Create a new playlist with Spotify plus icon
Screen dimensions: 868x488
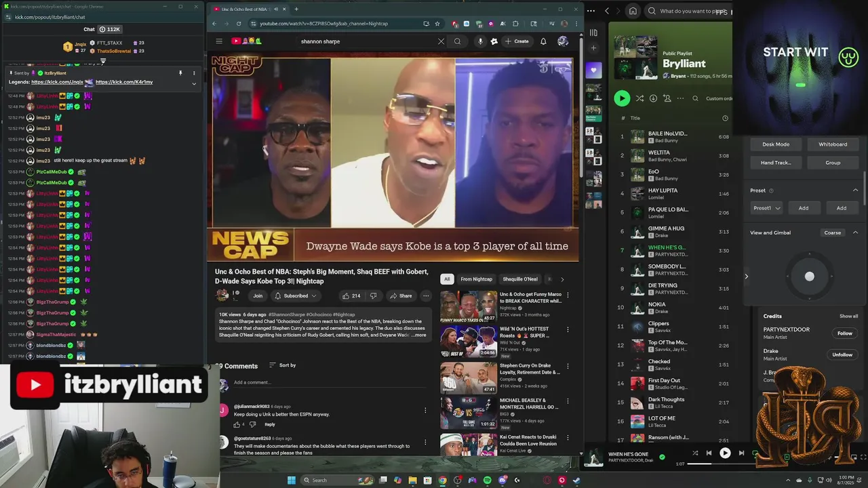tap(593, 48)
